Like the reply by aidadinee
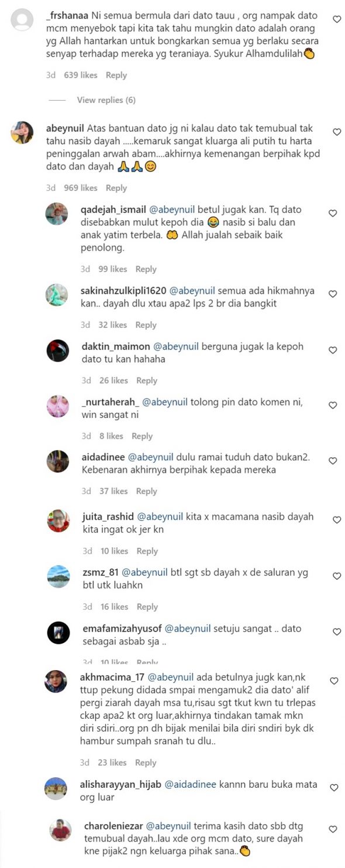This screenshot has width=345, height=868. [333, 461]
